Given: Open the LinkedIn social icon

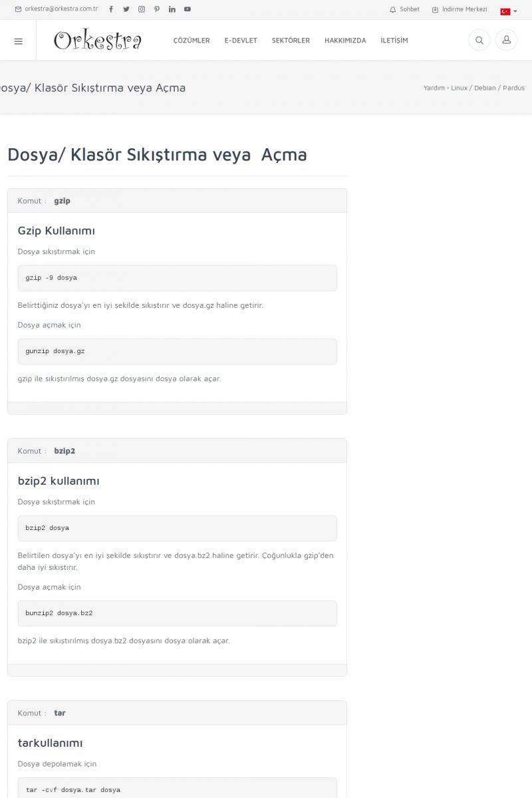Looking at the screenshot, I should 172,9.
